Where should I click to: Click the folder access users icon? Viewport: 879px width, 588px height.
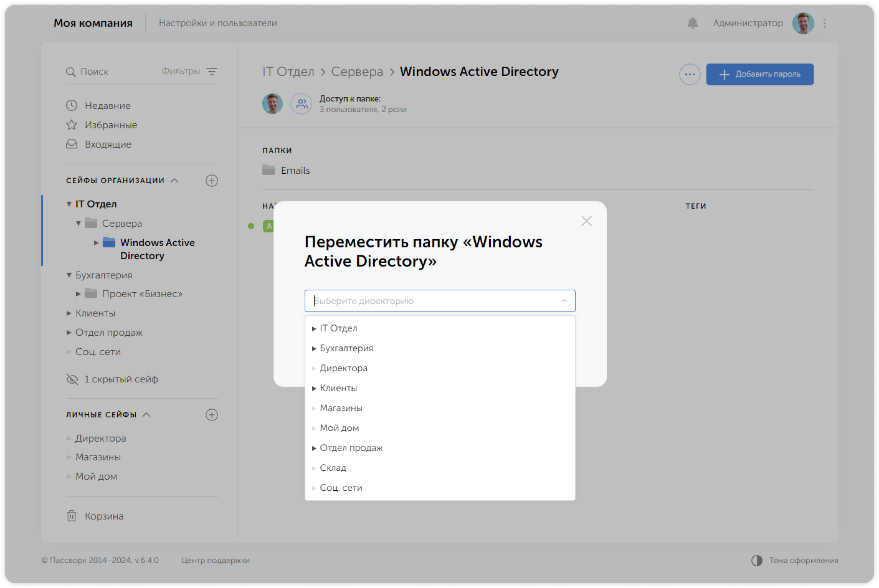click(x=301, y=103)
